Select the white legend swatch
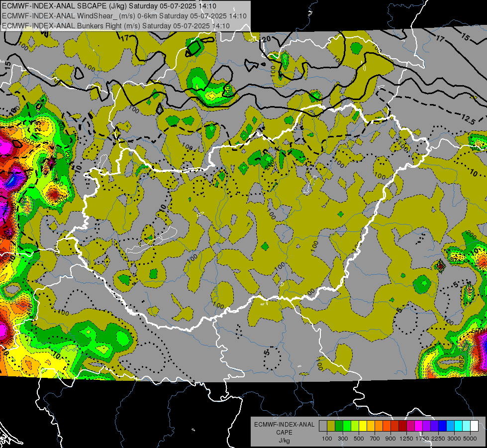Screen dimensions: 487x448 (x=474, y=426)
